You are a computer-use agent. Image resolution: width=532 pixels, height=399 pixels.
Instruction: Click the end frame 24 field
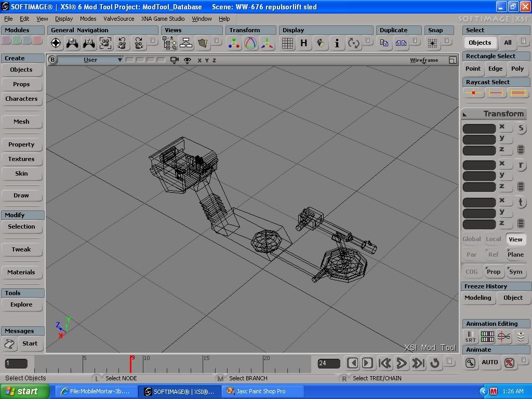(x=329, y=363)
